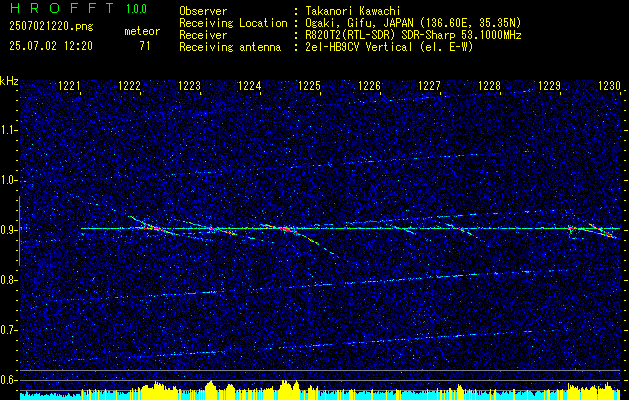The height and width of the screenshot is (400, 629).
Task: Click time marker 1226
Action: (x=369, y=85)
